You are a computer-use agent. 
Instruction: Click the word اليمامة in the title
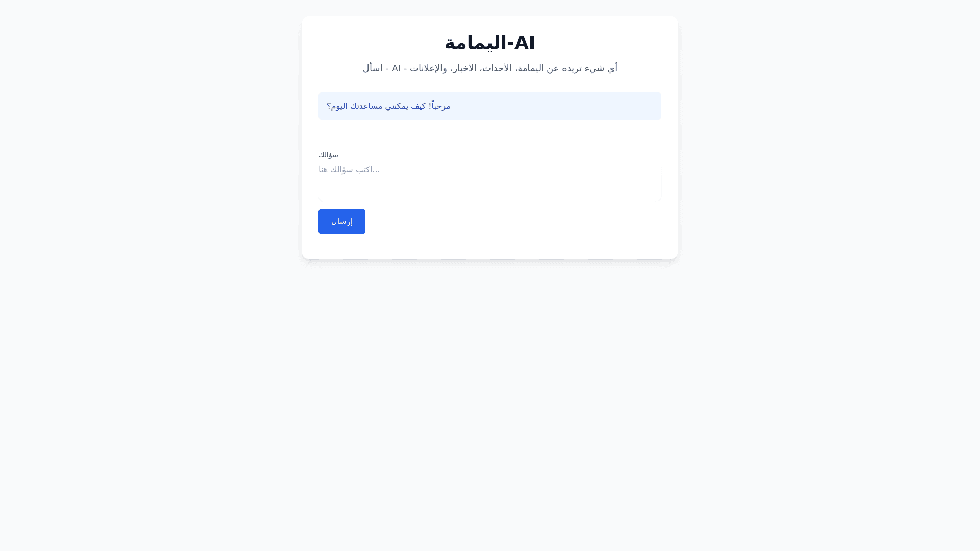tap(476, 43)
